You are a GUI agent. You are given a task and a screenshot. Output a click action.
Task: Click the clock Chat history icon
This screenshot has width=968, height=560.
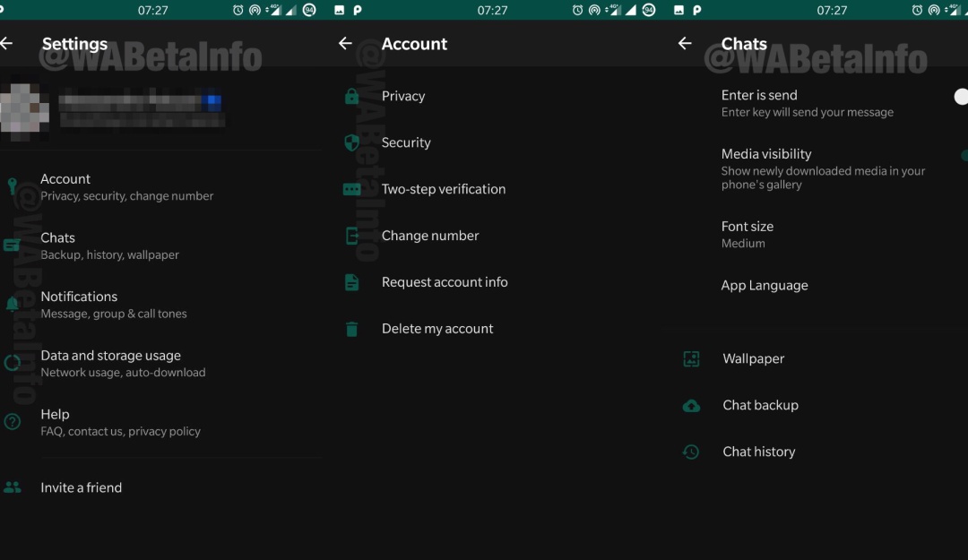pyautogui.click(x=691, y=452)
